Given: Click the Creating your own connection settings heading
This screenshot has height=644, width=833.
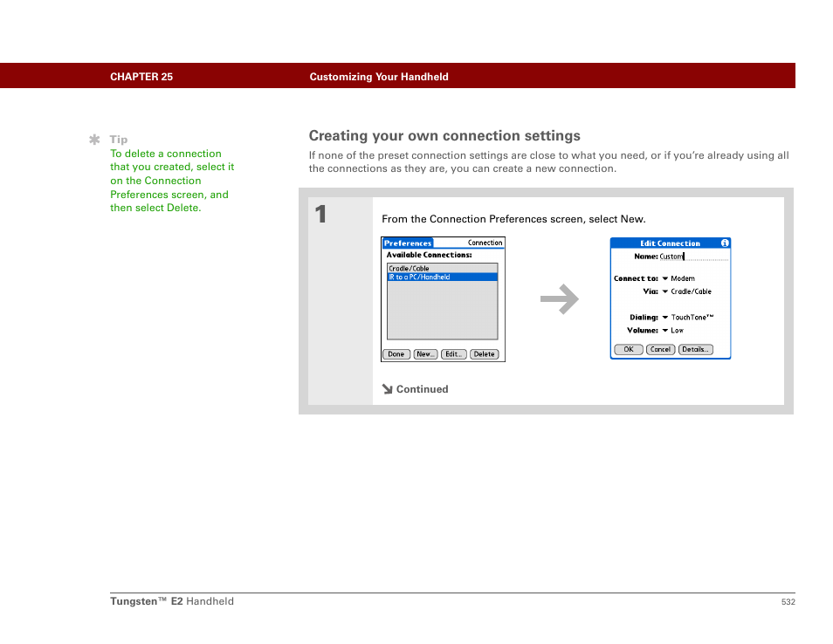Looking at the screenshot, I should (444, 136).
